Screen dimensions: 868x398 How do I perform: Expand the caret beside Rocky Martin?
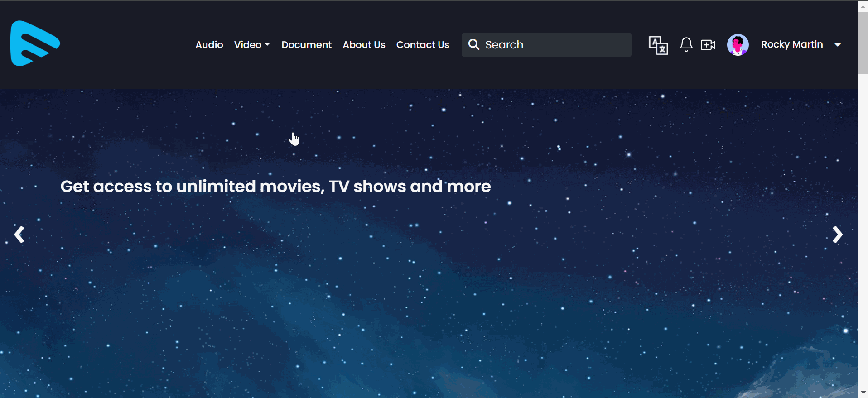[838, 44]
